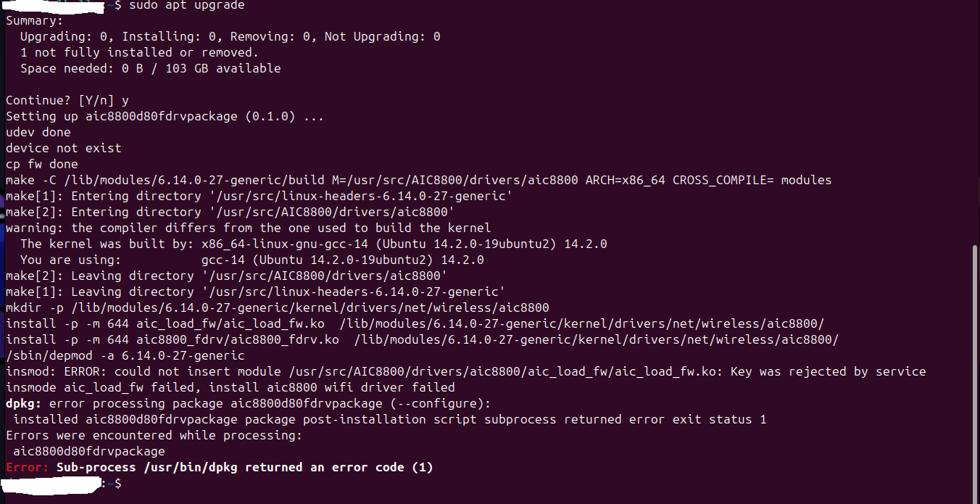Click the "device not exist" line
Viewport: 980px width, 504px height.
(x=64, y=148)
